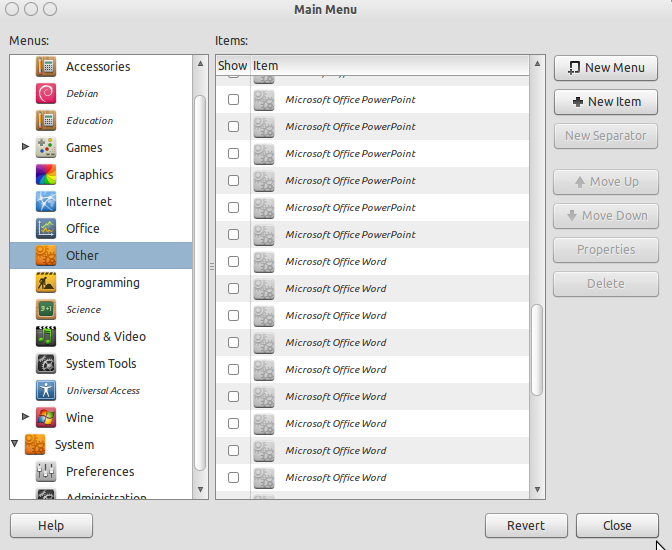
Task: Click the System Tools gear icon
Action: coord(46,364)
